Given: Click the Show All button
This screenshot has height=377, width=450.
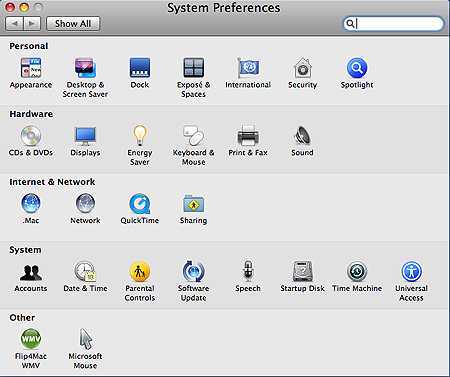Looking at the screenshot, I should (x=73, y=24).
